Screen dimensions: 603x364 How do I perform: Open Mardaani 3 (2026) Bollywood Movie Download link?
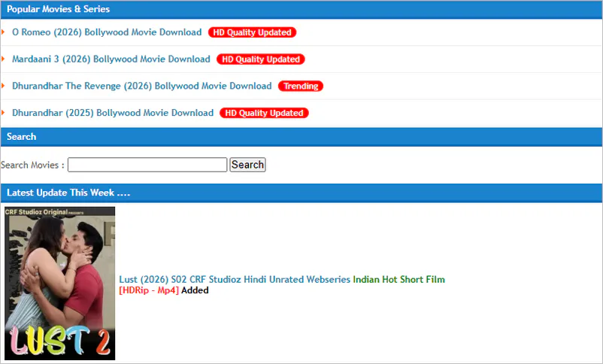coord(111,59)
